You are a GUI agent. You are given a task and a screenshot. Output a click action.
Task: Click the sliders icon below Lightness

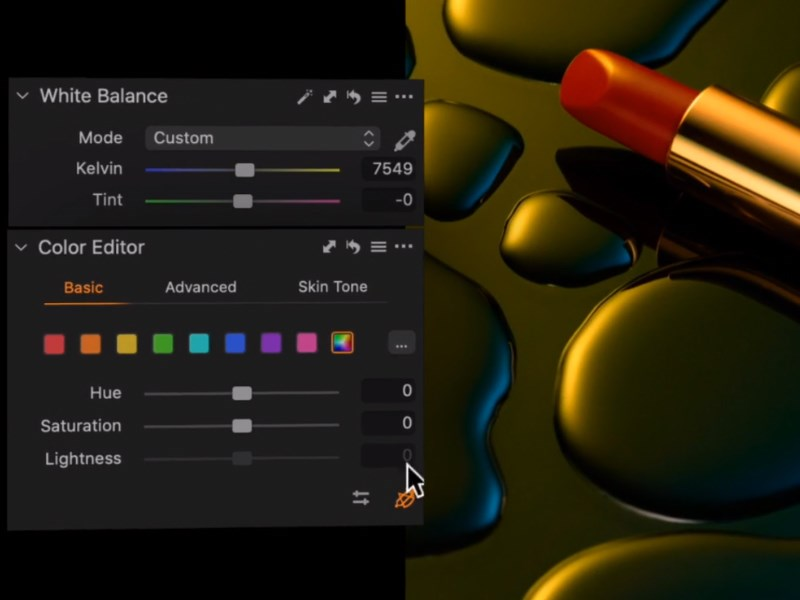(x=361, y=497)
